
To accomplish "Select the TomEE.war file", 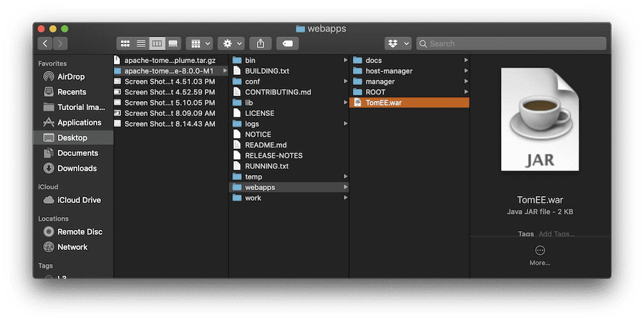I will click(383, 103).
